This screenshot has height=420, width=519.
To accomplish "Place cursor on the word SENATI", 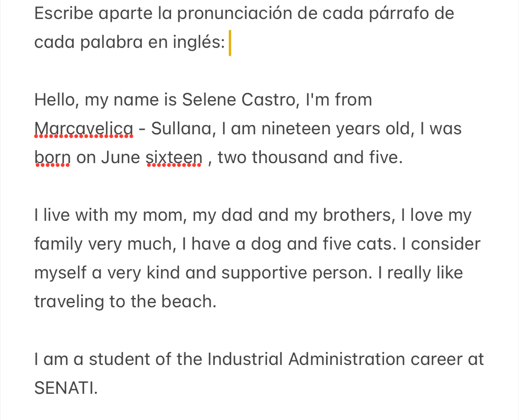I will [65, 388].
